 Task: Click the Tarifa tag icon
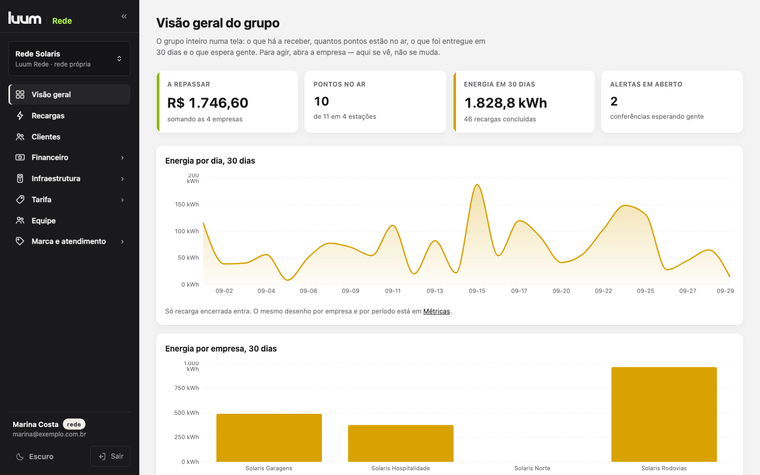[x=20, y=199]
